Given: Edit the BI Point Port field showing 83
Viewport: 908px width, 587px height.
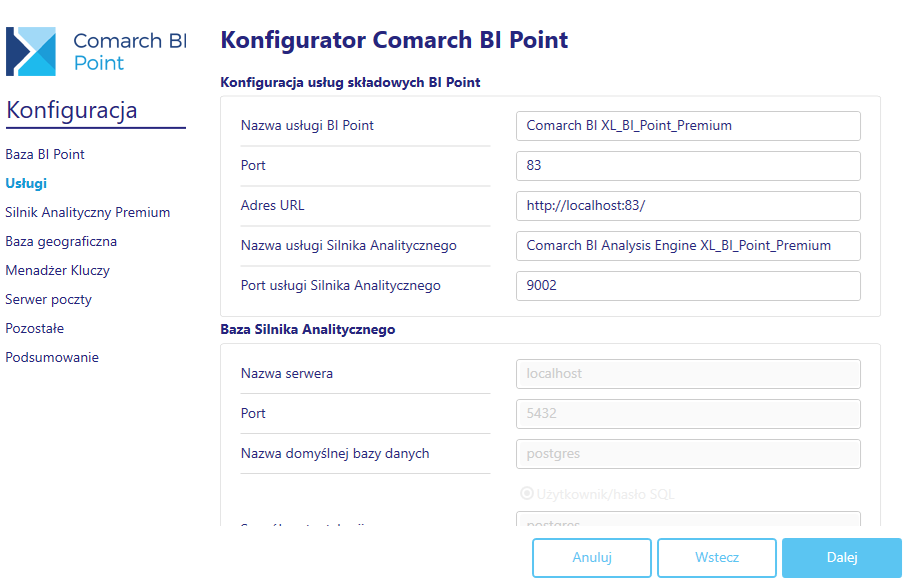Looking at the screenshot, I should [x=688, y=166].
